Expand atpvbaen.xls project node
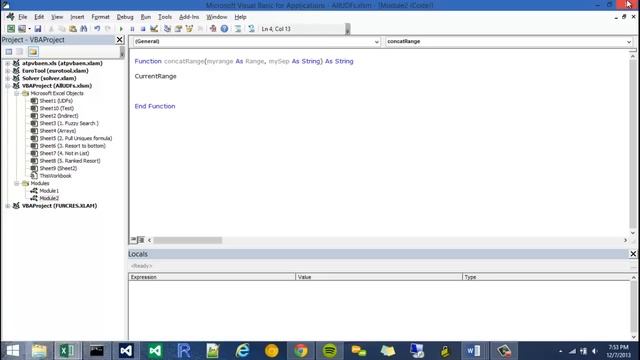The width and height of the screenshot is (640, 360). tap(8, 63)
